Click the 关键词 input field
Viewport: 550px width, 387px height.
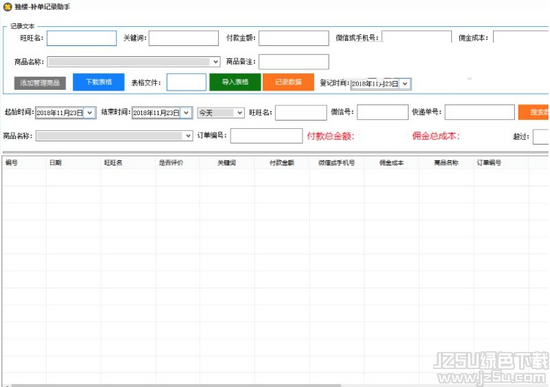click(183, 38)
